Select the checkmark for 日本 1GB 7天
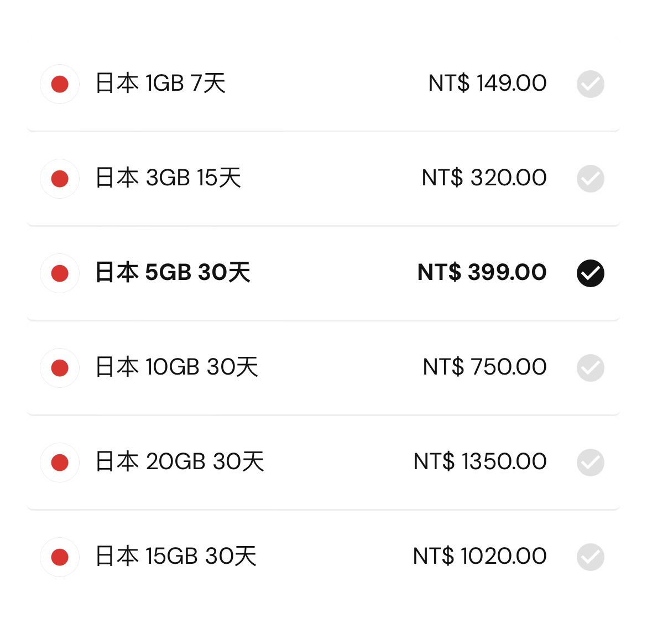Viewport: 647px width, 644px height. (x=590, y=84)
